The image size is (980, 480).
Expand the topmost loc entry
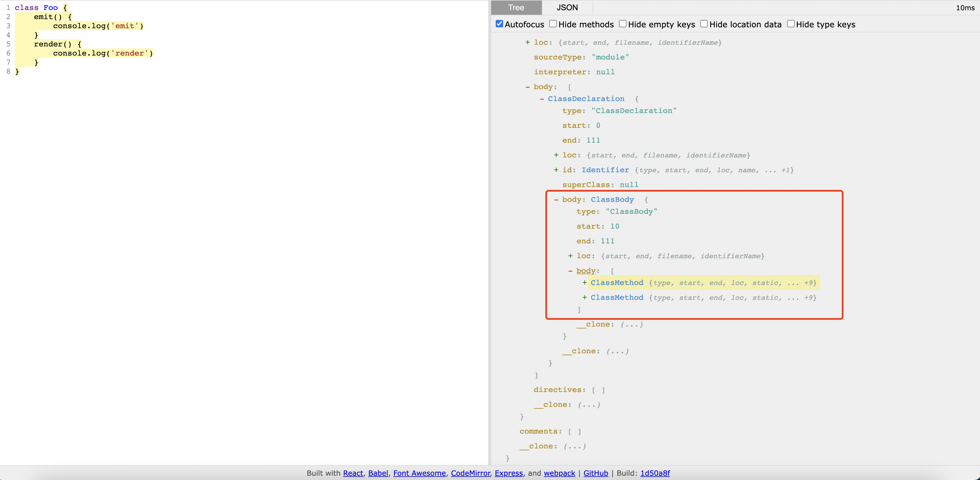(x=527, y=42)
